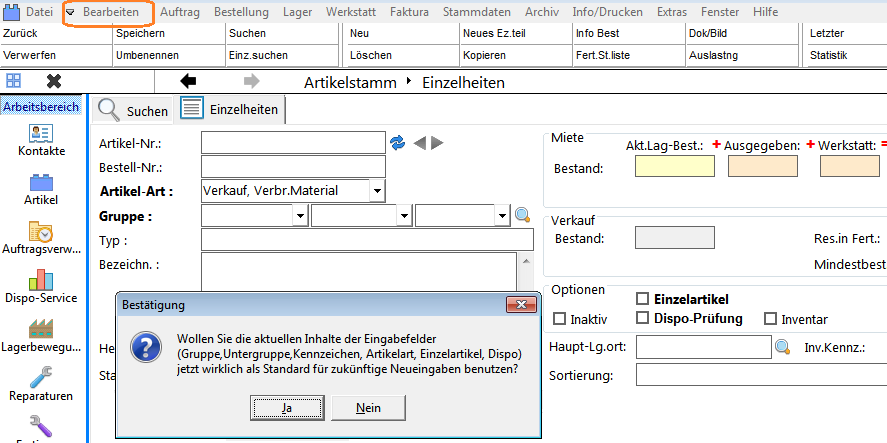Click the black back arrow in navigation bar
The height and width of the screenshot is (443, 887).
(x=188, y=81)
